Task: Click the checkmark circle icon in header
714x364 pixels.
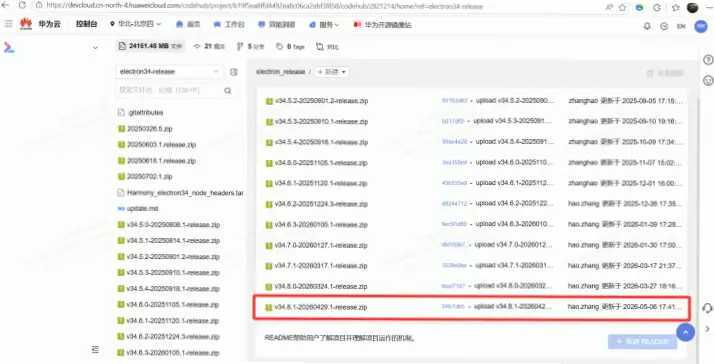Action: coord(664,26)
